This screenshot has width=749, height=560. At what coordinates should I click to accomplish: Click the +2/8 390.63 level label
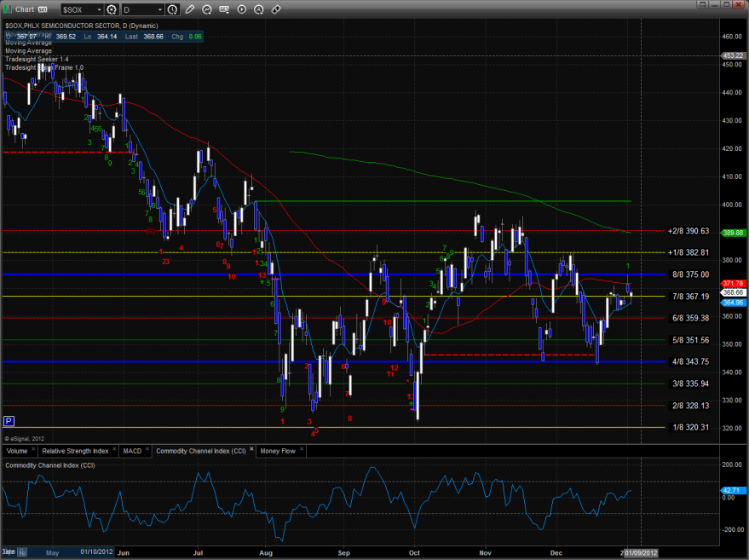689,231
